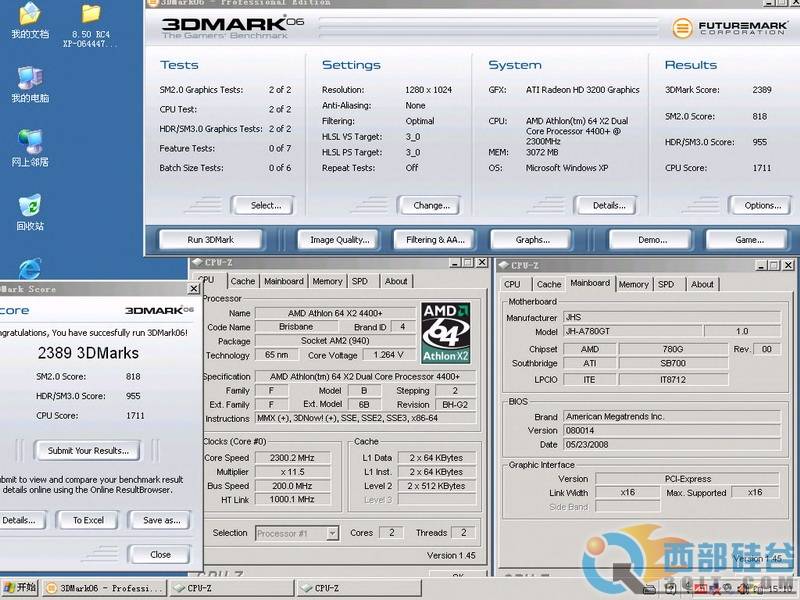Switch to the Cache tab in the motherboard CPU-Z window
Viewport: 800px width, 600px height.
[x=549, y=284]
